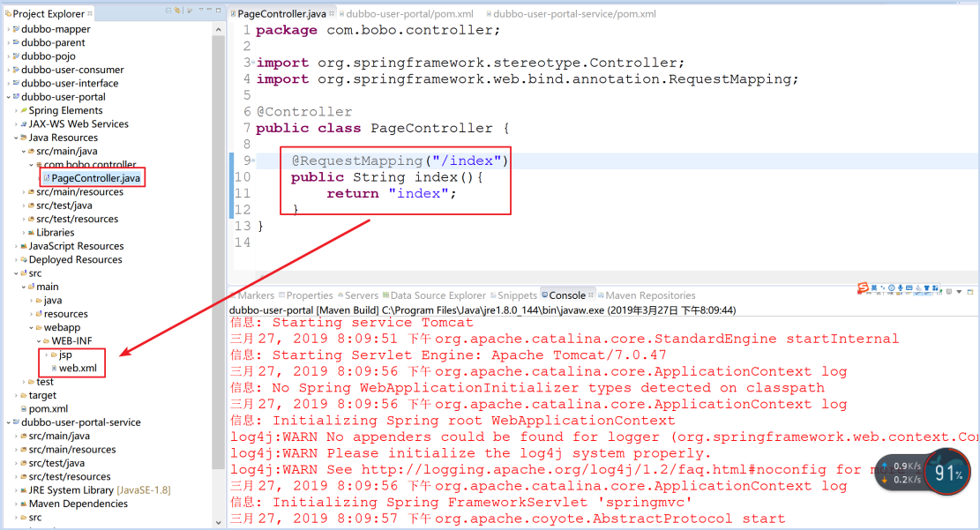Screen dimensions: 980x530
Task: Expand Libraries node
Action: point(24,233)
